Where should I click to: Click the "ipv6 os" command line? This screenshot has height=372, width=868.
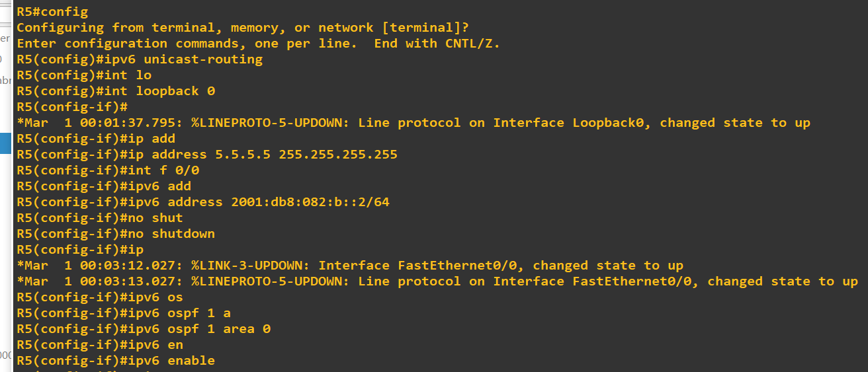point(159,297)
